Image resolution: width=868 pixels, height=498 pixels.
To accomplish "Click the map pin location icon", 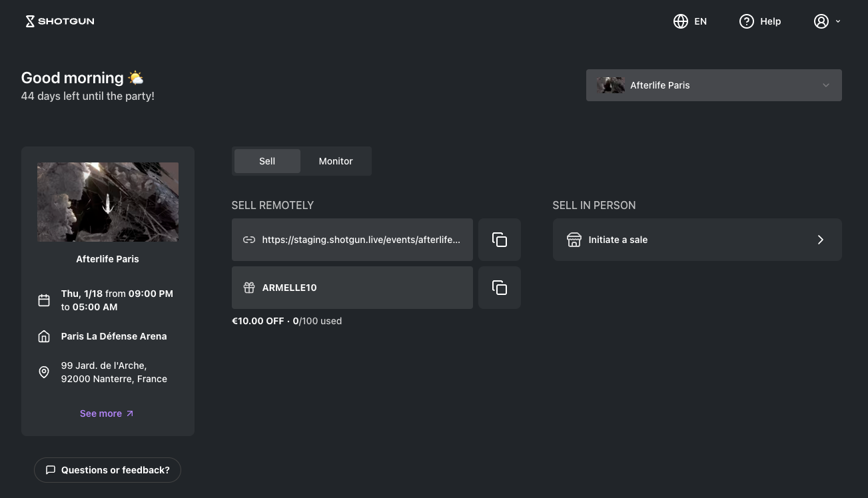I will tap(44, 372).
